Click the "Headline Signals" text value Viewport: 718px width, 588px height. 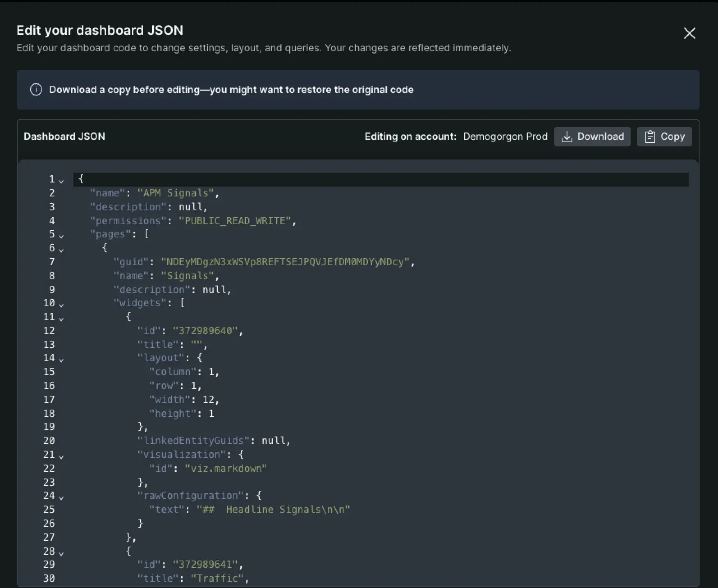[x=273, y=510]
